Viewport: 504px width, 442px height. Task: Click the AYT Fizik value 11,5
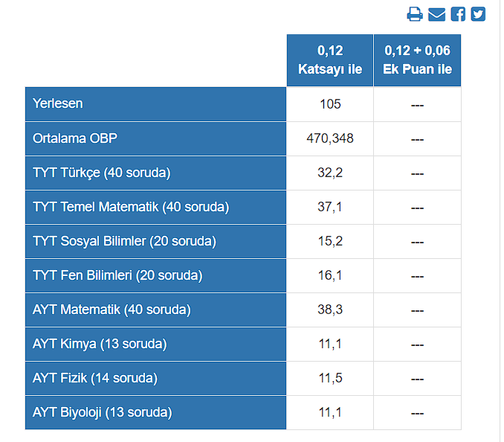(330, 378)
